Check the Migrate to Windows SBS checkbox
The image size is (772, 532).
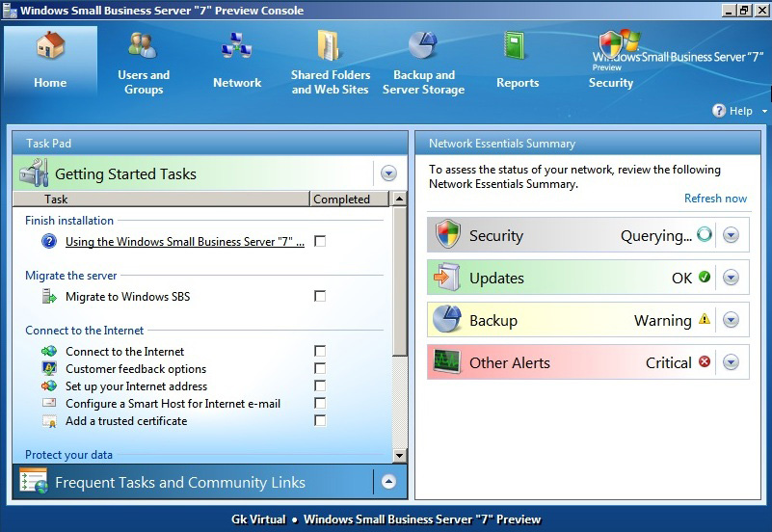click(320, 297)
